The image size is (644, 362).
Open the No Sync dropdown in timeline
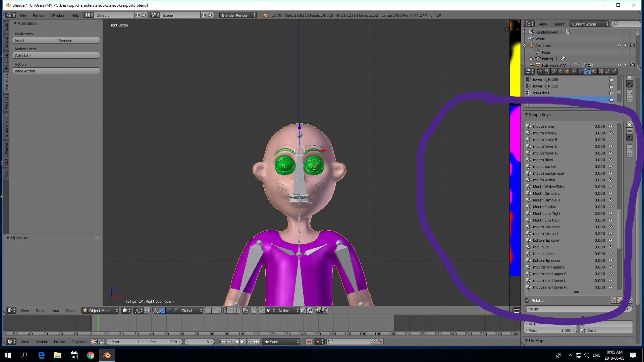(x=281, y=342)
